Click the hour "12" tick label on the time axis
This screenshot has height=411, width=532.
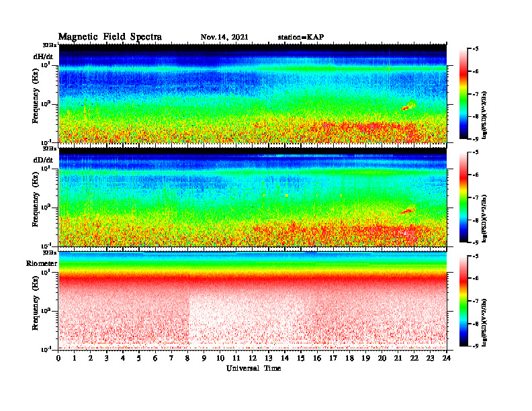click(253, 358)
